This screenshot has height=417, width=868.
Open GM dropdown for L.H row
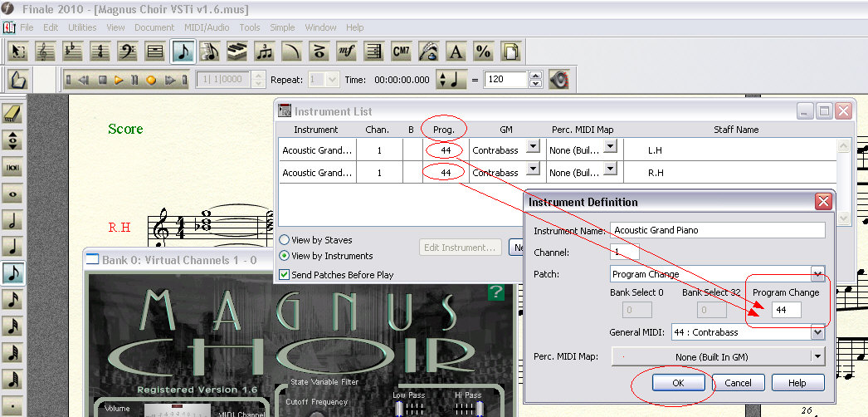coord(533,146)
